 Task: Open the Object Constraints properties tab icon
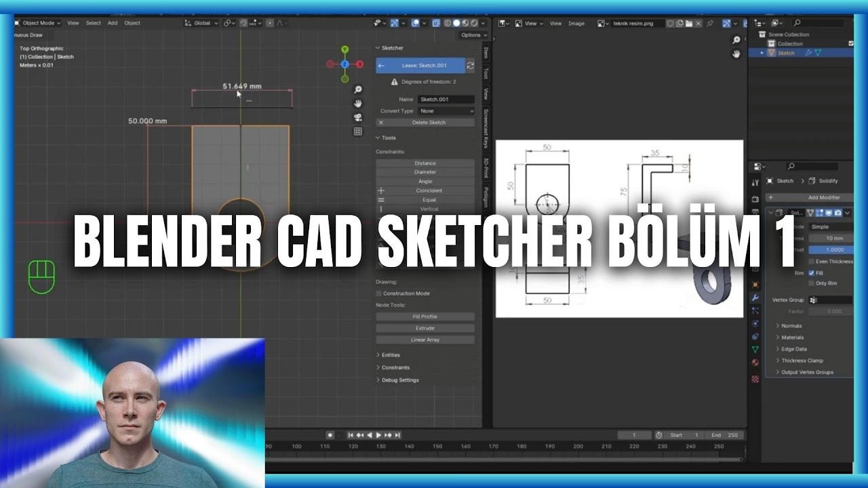click(x=755, y=336)
